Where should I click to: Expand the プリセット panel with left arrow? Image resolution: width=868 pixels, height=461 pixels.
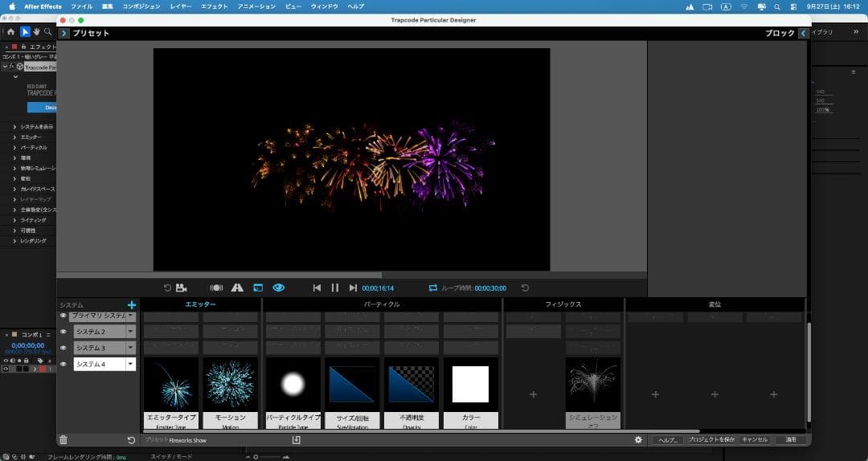tap(64, 33)
